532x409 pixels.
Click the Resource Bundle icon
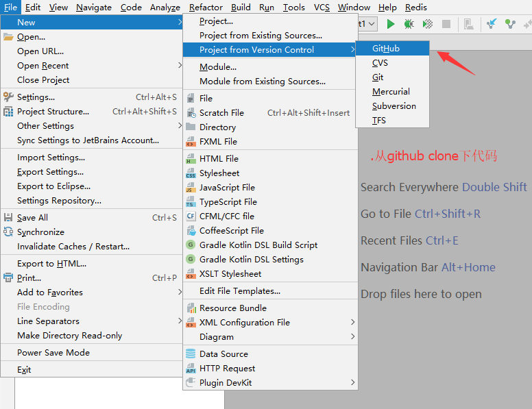pos(191,308)
